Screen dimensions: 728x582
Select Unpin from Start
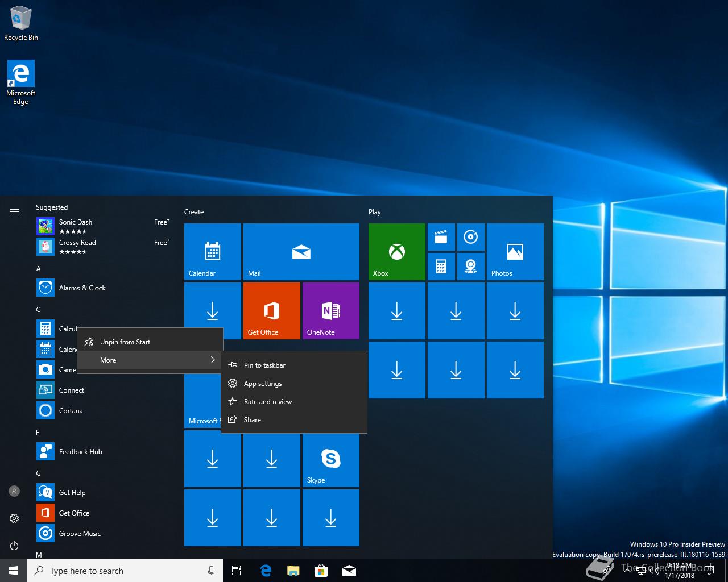click(x=150, y=342)
